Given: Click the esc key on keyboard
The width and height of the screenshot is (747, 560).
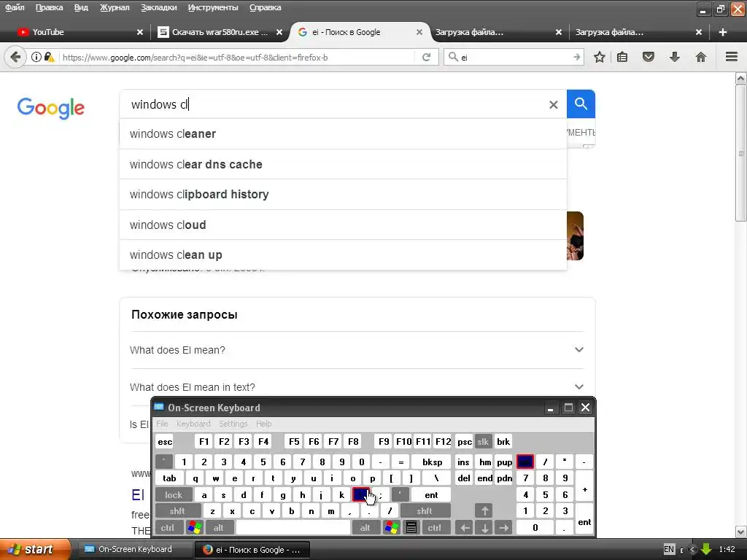Looking at the screenshot, I should 165,441.
